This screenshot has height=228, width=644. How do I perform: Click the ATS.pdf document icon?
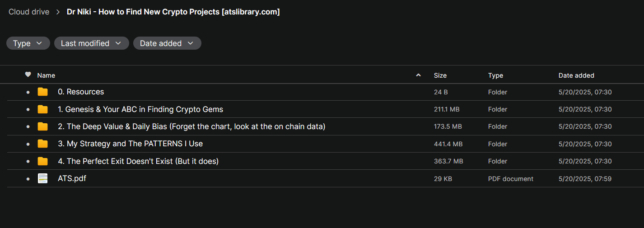tap(42, 179)
